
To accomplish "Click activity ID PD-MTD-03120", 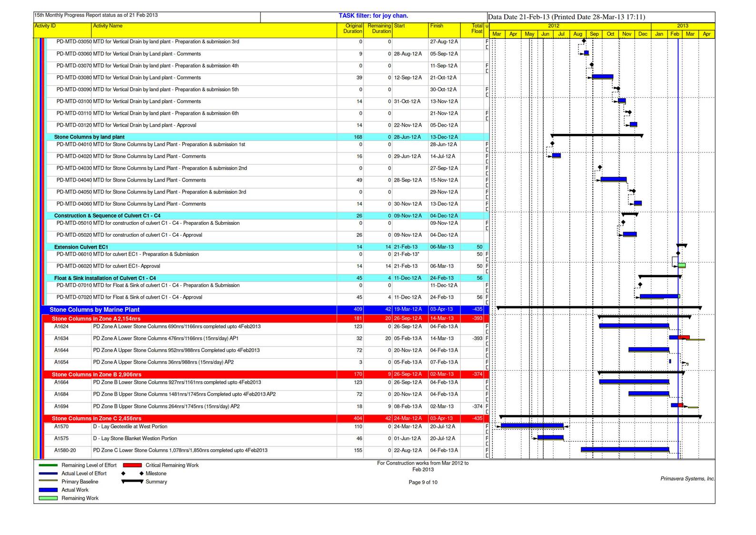I will pyautogui.click(x=74, y=125).
